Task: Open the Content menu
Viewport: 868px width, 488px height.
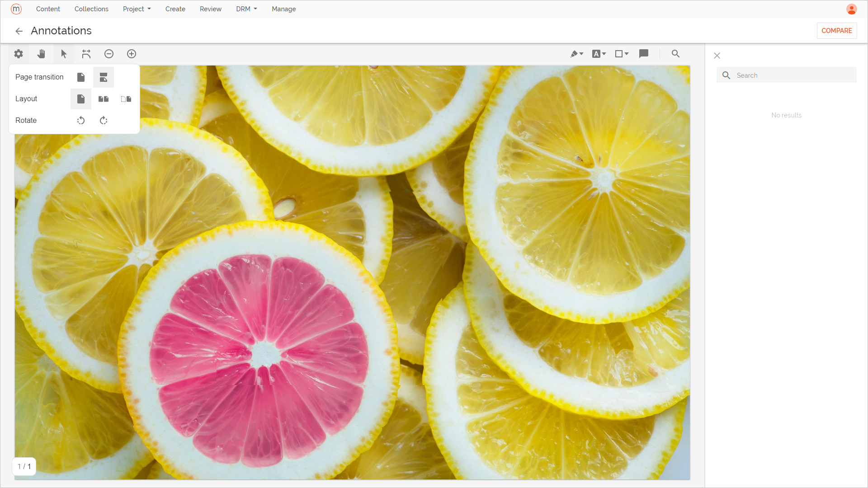Action: (x=48, y=9)
